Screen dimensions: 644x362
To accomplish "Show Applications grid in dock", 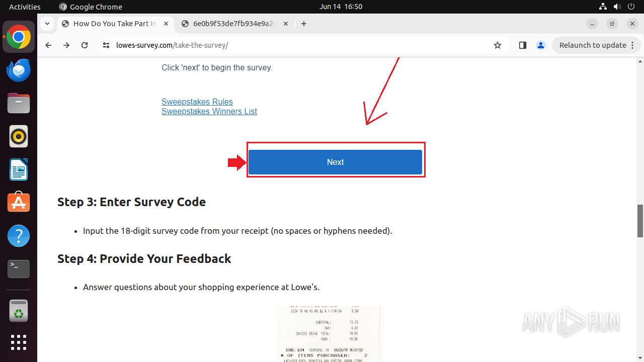I will point(19,342).
